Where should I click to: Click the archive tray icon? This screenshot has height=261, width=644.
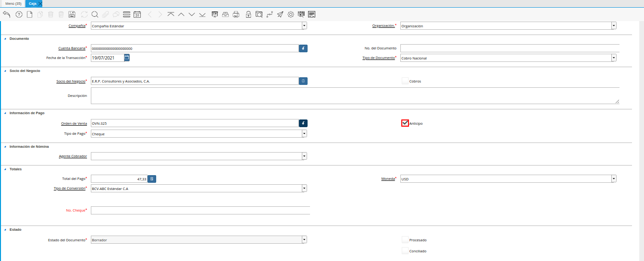pyautogui.click(x=225, y=14)
